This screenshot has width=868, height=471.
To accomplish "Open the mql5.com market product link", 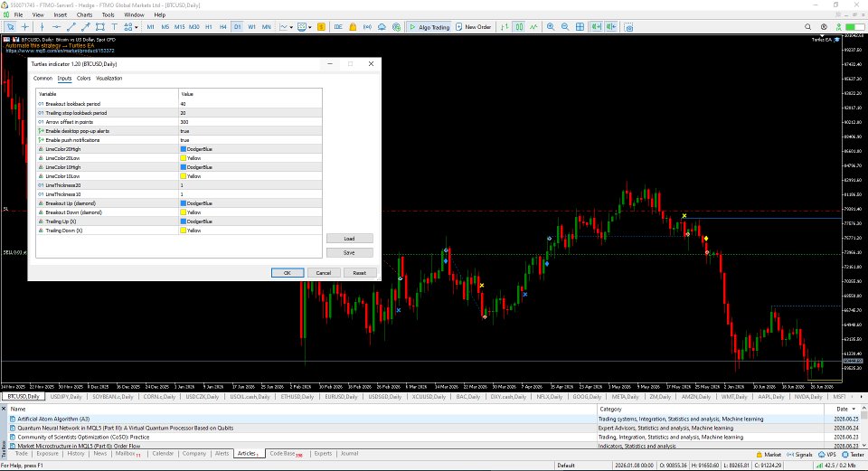I will (x=61, y=51).
